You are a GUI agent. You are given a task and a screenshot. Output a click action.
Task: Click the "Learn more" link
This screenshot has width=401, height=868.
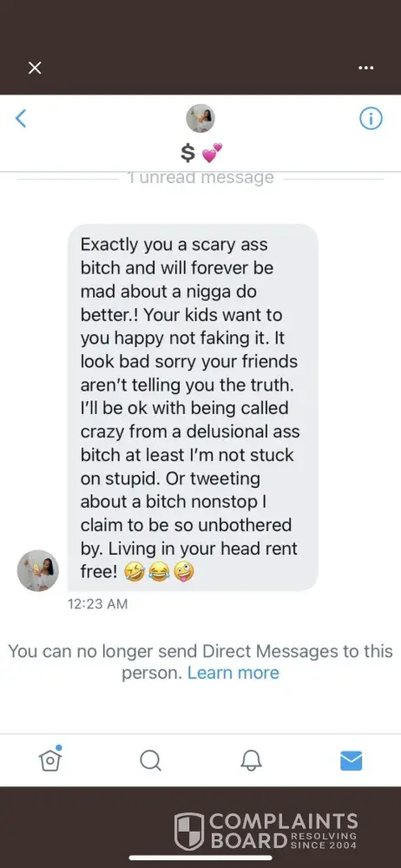pyautogui.click(x=233, y=673)
